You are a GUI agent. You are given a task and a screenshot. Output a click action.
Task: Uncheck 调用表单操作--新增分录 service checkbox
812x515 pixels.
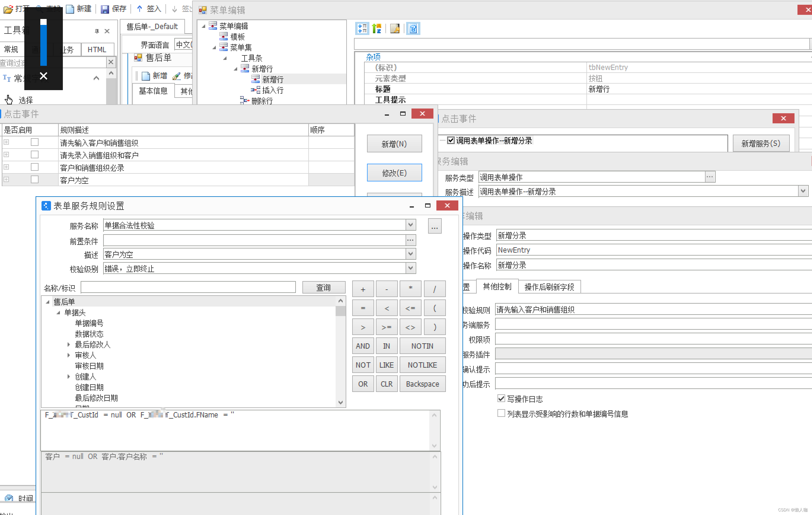click(451, 140)
